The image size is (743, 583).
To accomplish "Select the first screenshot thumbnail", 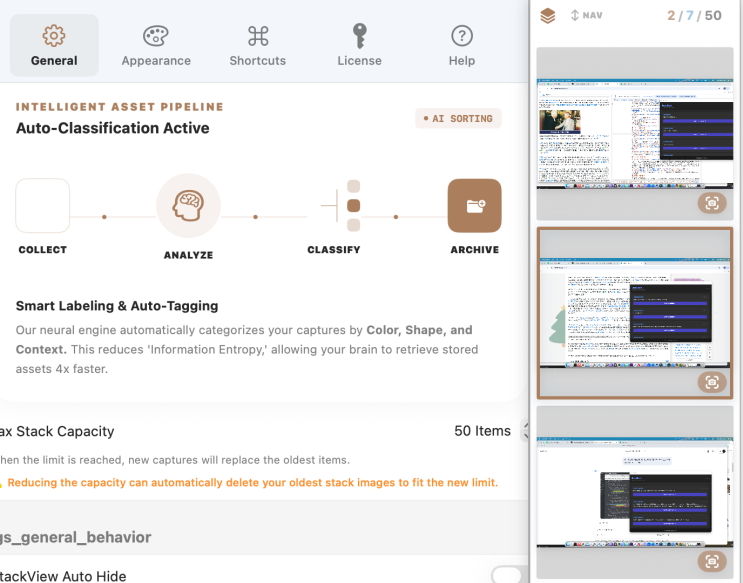I will (635, 134).
